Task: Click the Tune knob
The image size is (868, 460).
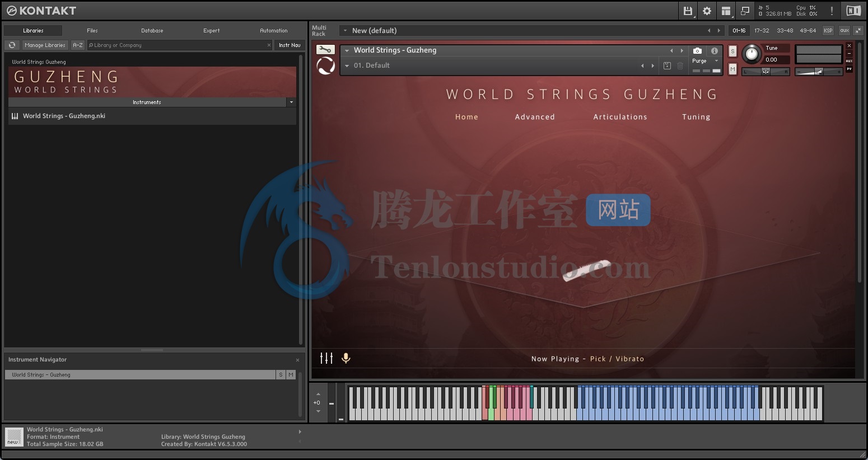Action: tap(752, 54)
